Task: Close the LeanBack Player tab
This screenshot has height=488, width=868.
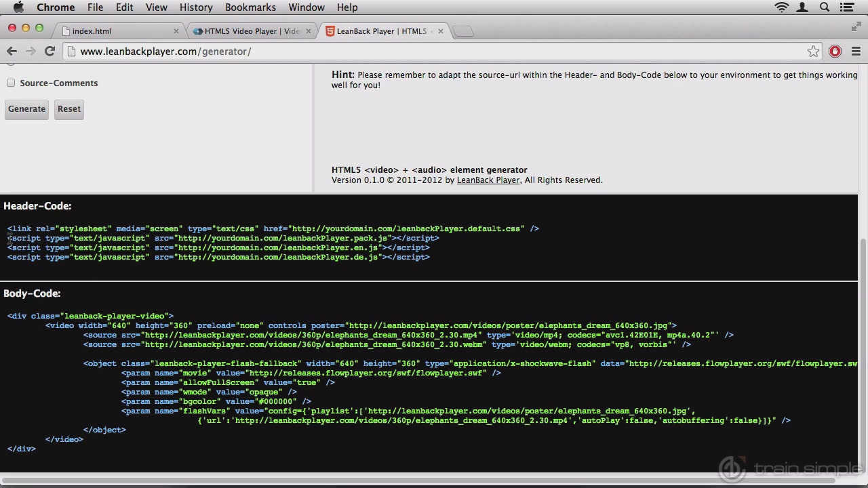Action: tap(441, 31)
